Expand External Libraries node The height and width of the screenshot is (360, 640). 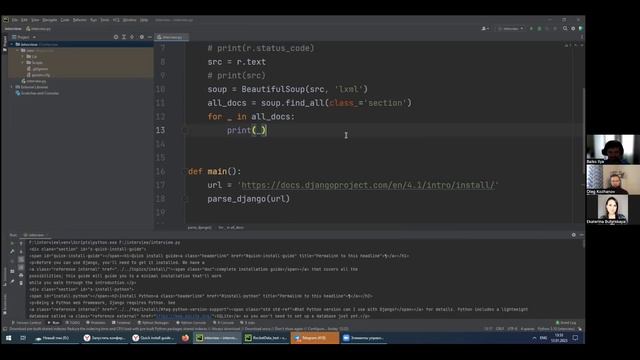click(x=12, y=87)
